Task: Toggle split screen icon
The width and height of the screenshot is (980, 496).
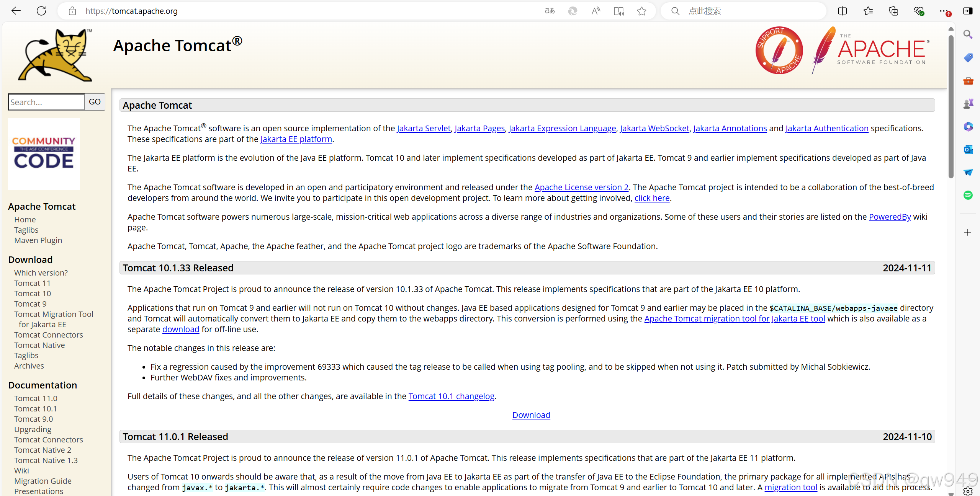Action: coord(842,11)
